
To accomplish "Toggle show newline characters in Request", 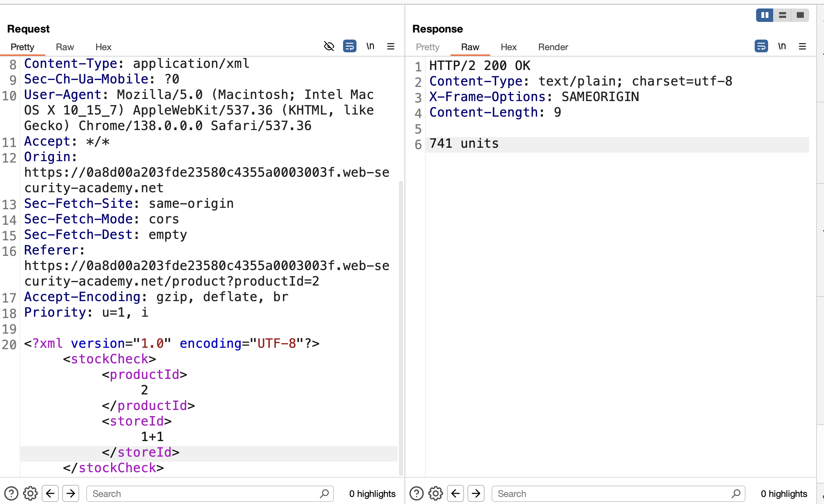I will [x=370, y=46].
